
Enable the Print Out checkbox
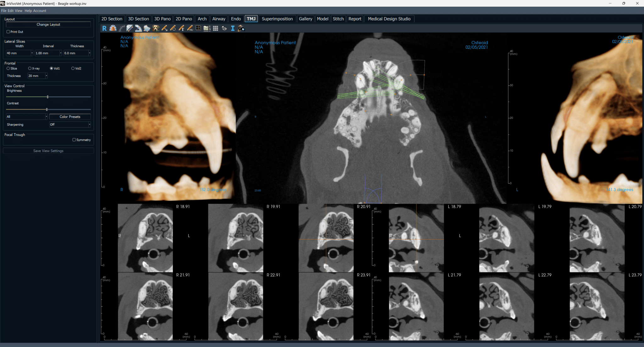click(8, 31)
